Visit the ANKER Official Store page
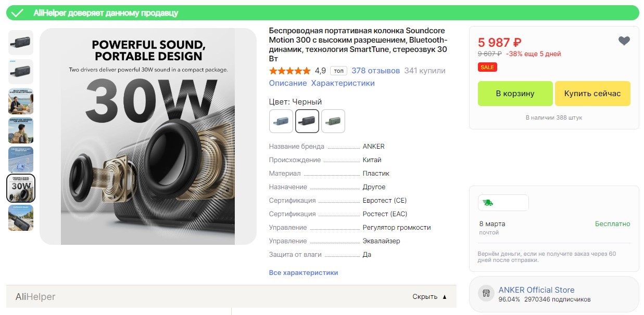Screen dimensions: 644x315 point(536,290)
